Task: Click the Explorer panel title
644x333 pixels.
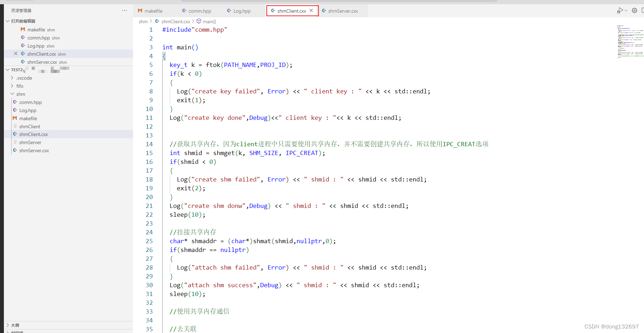Action: pyautogui.click(x=21, y=11)
